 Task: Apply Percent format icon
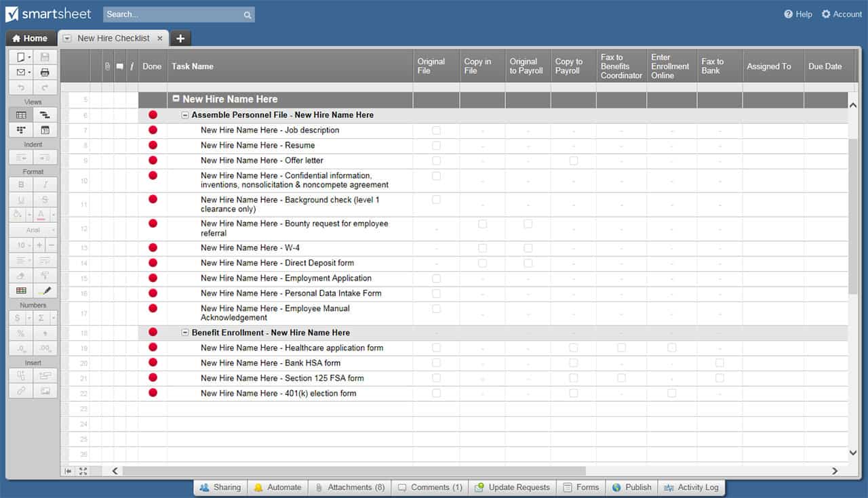point(21,333)
